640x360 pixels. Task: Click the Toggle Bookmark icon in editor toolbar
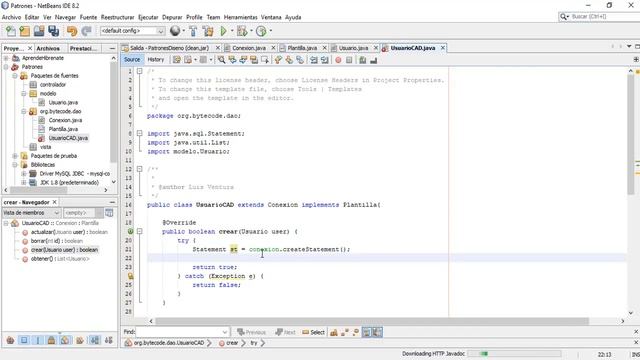coord(300,60)
